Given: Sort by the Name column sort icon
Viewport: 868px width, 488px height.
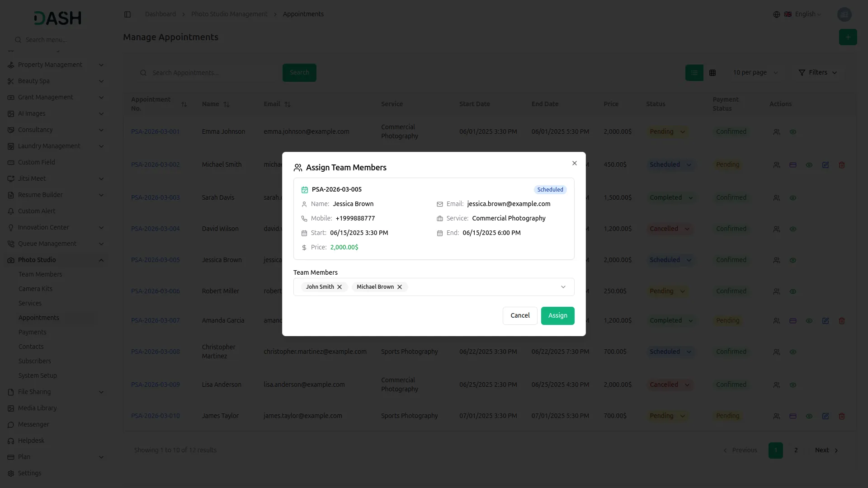Looking at the screenshot, I should point(226,104).
